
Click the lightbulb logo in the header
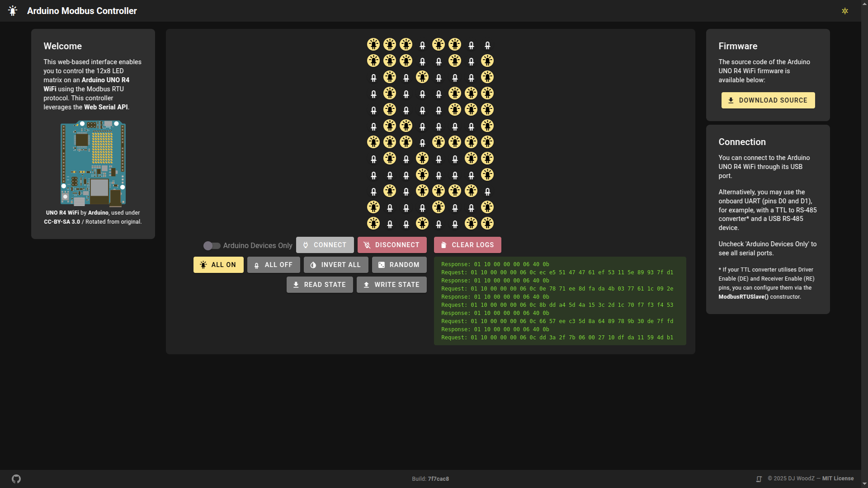[x=13, y=10]
